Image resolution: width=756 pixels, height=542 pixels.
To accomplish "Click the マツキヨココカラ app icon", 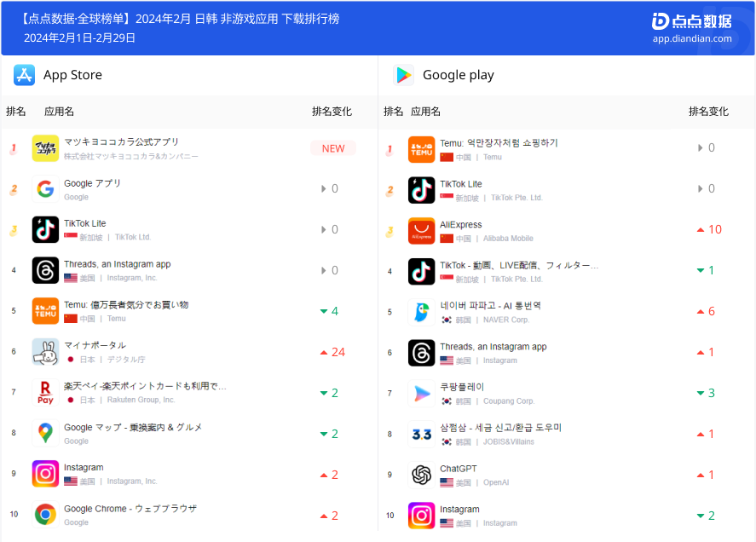I will (45, 148).
